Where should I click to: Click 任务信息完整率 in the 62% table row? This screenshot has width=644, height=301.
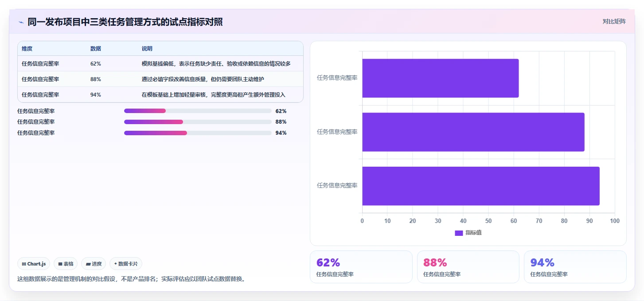(40, 64)
